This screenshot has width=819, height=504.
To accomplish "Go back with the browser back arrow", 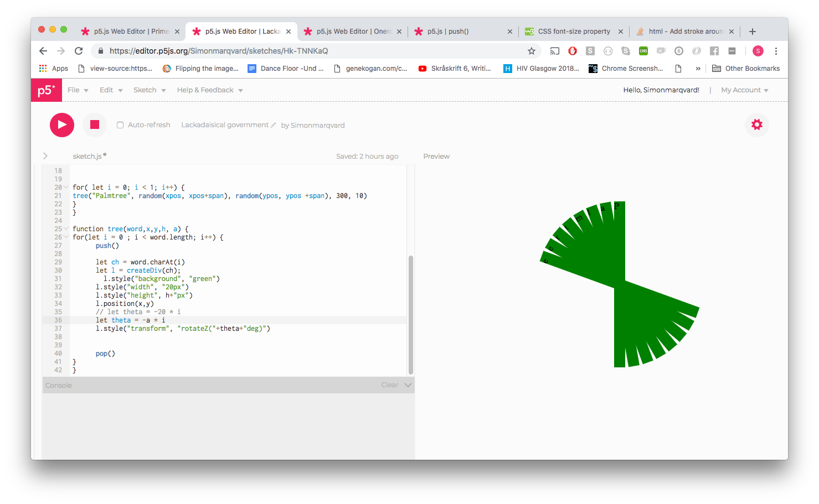I will click(x=43, y=51).
